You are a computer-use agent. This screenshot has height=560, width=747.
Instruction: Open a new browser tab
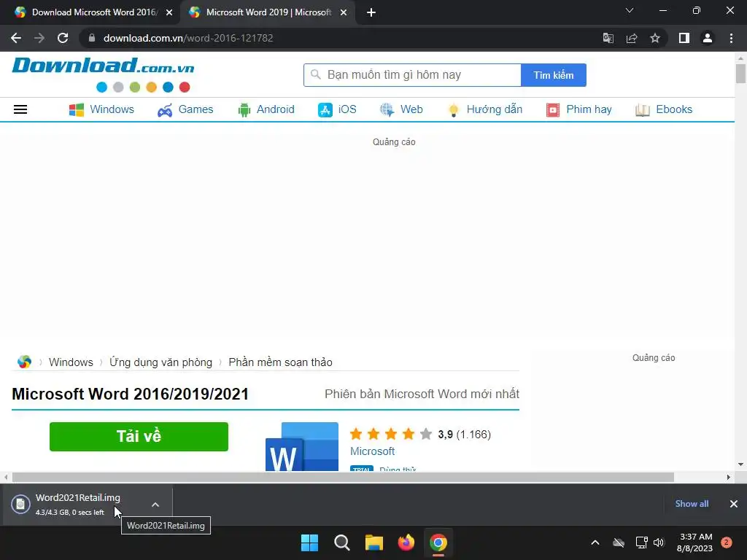[371, 12]
